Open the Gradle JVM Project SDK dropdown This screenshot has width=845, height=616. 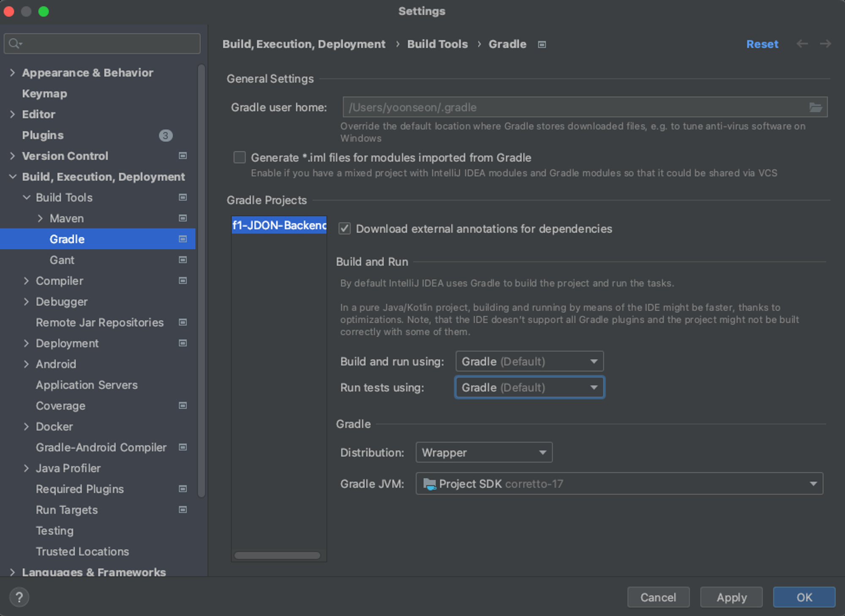(619, 484)
